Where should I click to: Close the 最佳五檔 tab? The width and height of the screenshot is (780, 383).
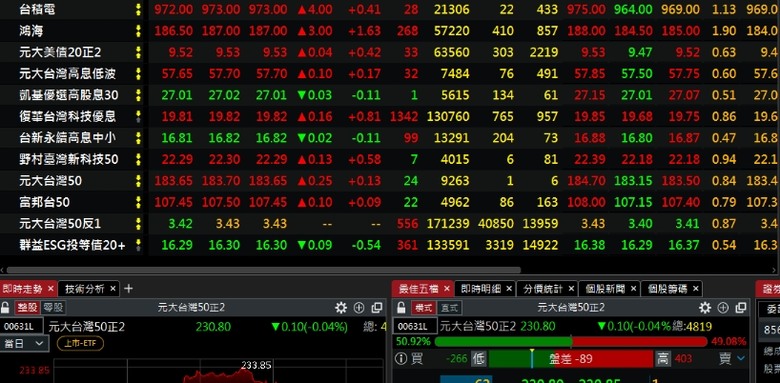click(x=447, y=288)
